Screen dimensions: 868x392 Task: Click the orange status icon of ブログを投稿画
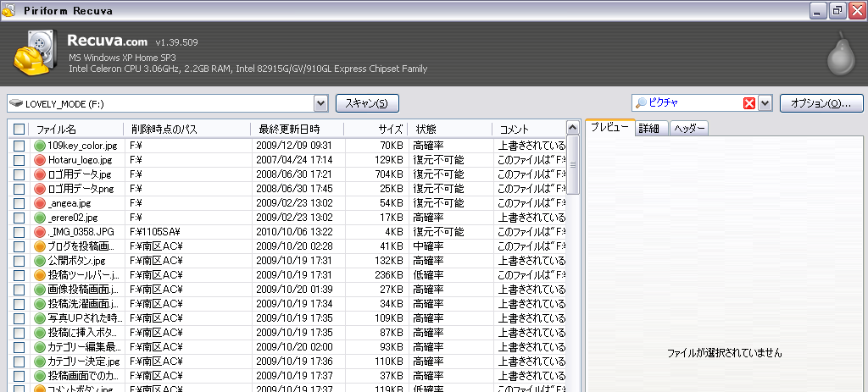39,246
